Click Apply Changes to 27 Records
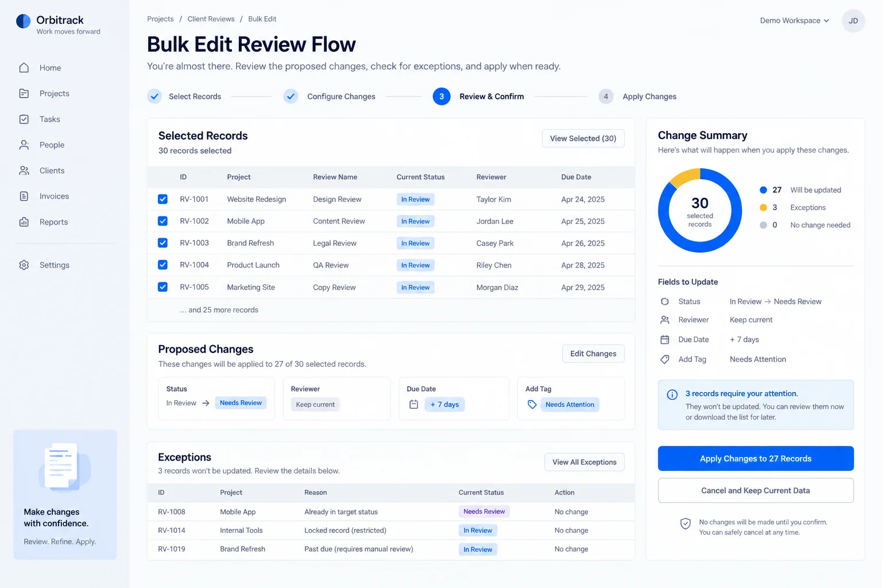This screenshot has height=588, width=882. click(x=756, y=459)
